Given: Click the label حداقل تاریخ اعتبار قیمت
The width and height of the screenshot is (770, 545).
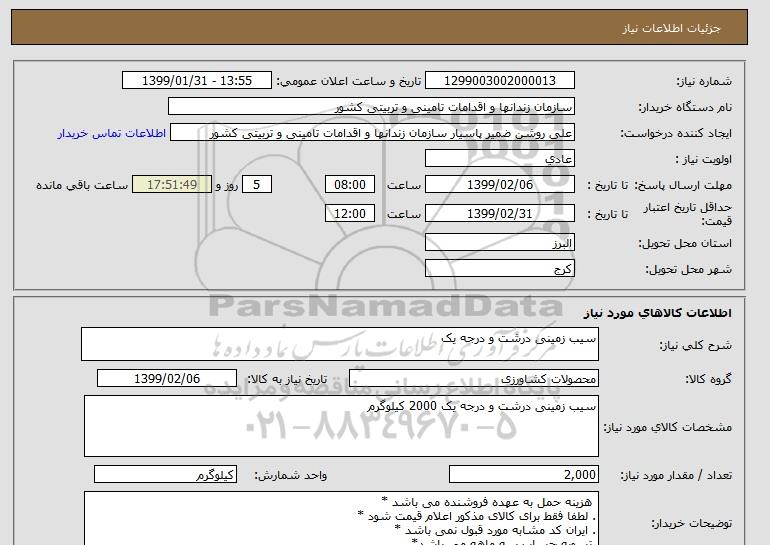Looking at the screenshot, I should (x=688, y=214).
